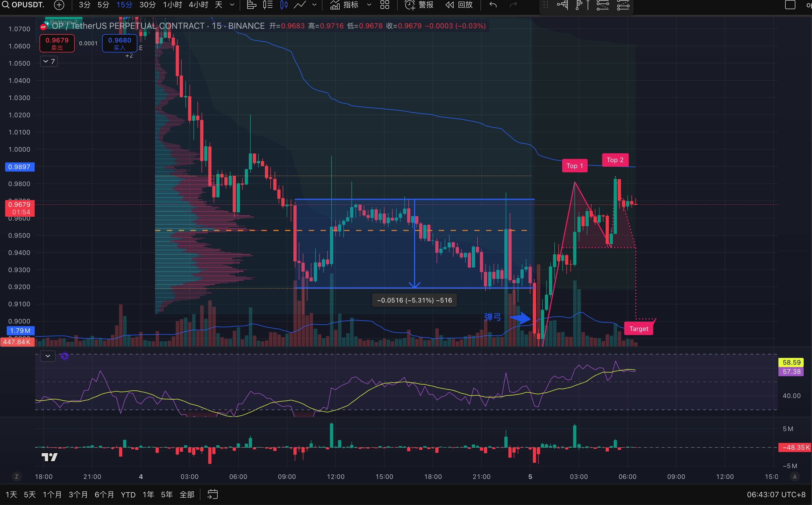
Task: Click the undo arrow
Action: tap(493, 5)
